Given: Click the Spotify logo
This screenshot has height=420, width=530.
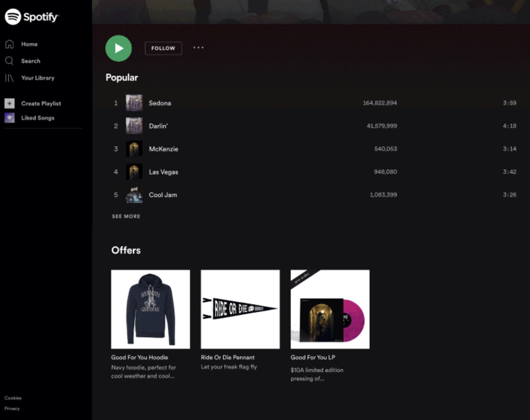Looking at the screenshot, I should [x=33, y=16].
